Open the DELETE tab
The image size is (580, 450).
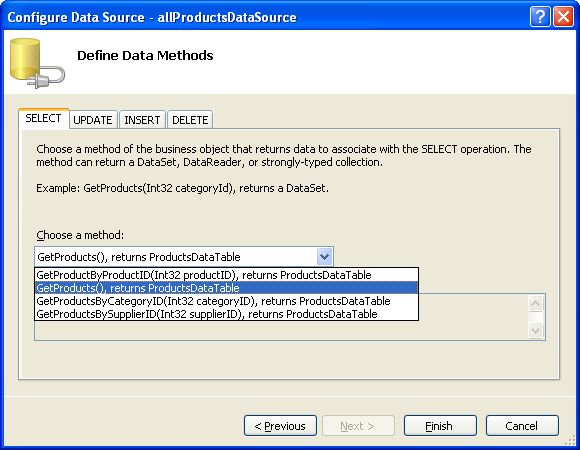click(x=190, y=120)
